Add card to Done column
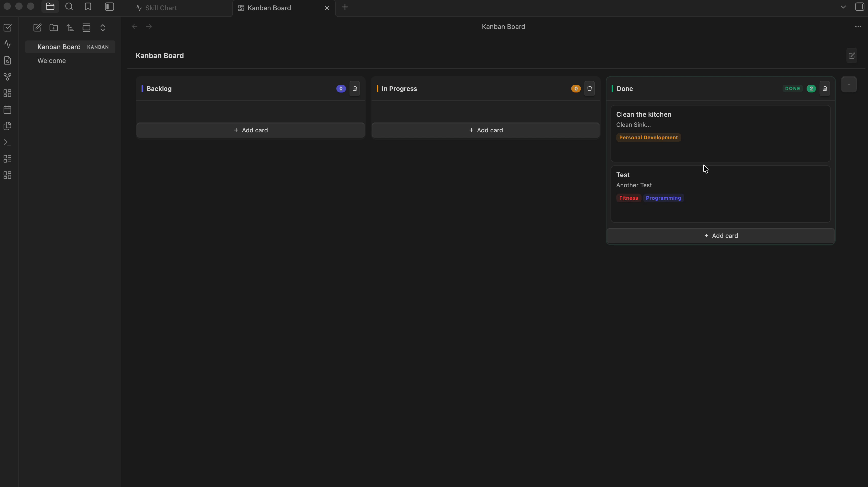 [721, 236]
